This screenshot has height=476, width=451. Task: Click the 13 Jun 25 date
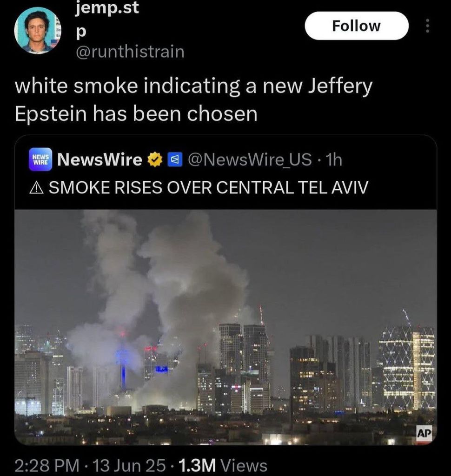129,465
